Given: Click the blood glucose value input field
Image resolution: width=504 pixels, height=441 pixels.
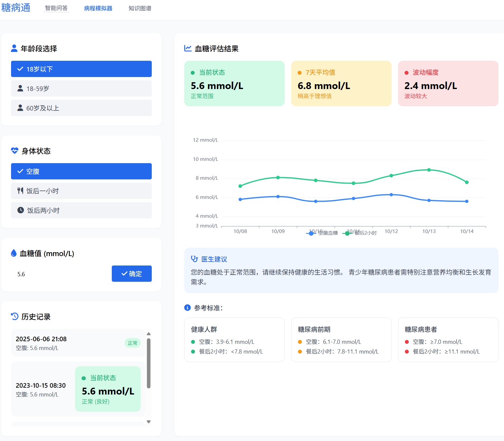Looking at the screenshot, I should 58,274.
